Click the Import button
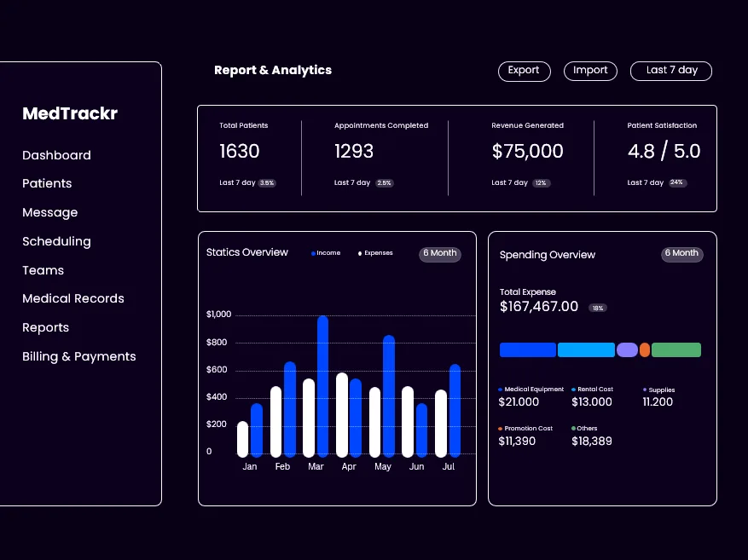This screenshot has height=560, width=748. point(590,71)
